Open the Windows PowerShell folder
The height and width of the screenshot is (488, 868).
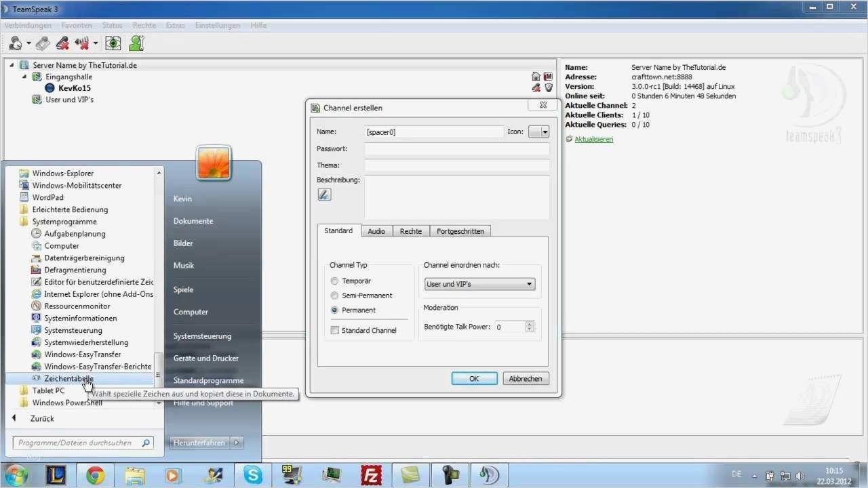67,403
